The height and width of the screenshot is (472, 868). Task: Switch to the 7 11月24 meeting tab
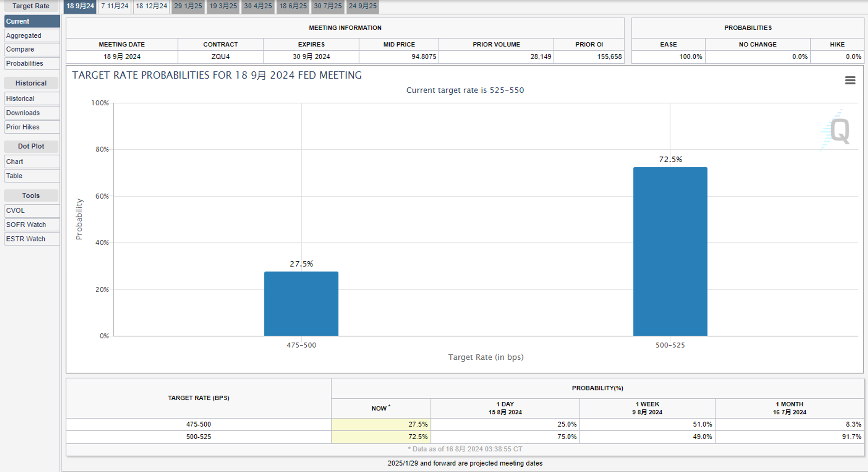point(115,6)
